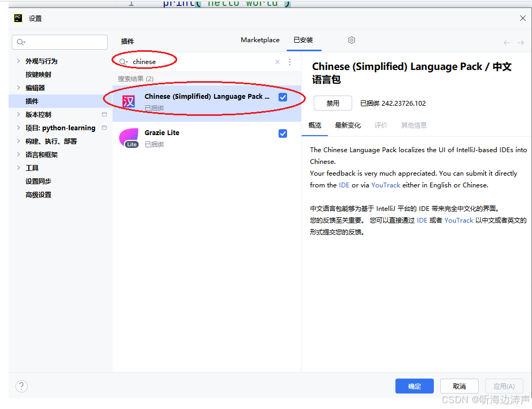Switch to the Marketplace tab
The height and width of the screenshot is (409, 532).
tap(260, 40)
